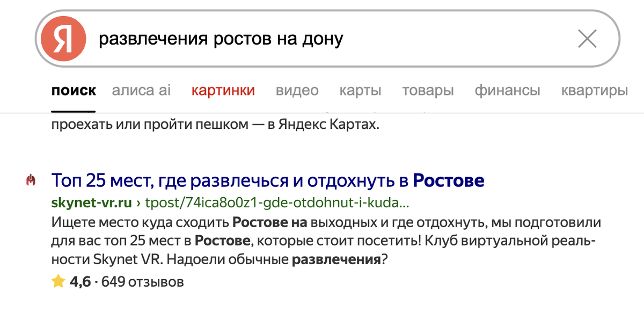Click the Yandex logo in the search bar
Image resolution: width=644 pixels, height=319 pixels.
point(63,38)
